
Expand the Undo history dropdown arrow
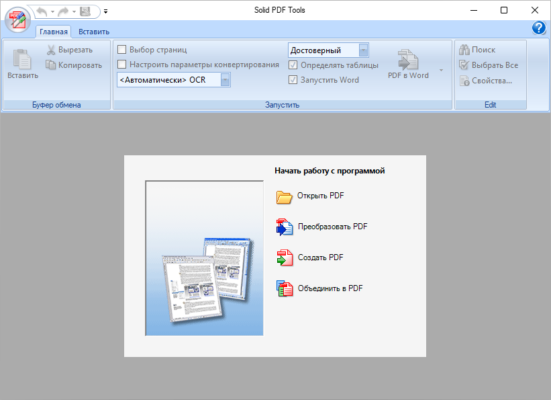pyautogui.click(x=52, y=12)
